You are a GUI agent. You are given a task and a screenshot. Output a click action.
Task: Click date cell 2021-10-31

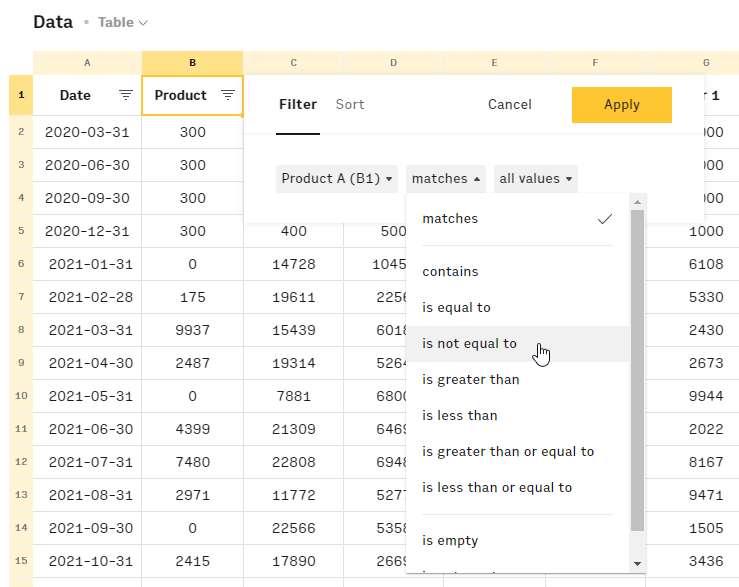tap(87, 561)
